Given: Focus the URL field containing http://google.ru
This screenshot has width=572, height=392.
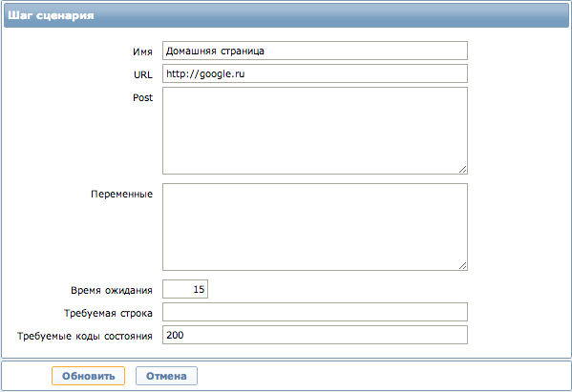Looking at the screenshot, I should 315,73.
